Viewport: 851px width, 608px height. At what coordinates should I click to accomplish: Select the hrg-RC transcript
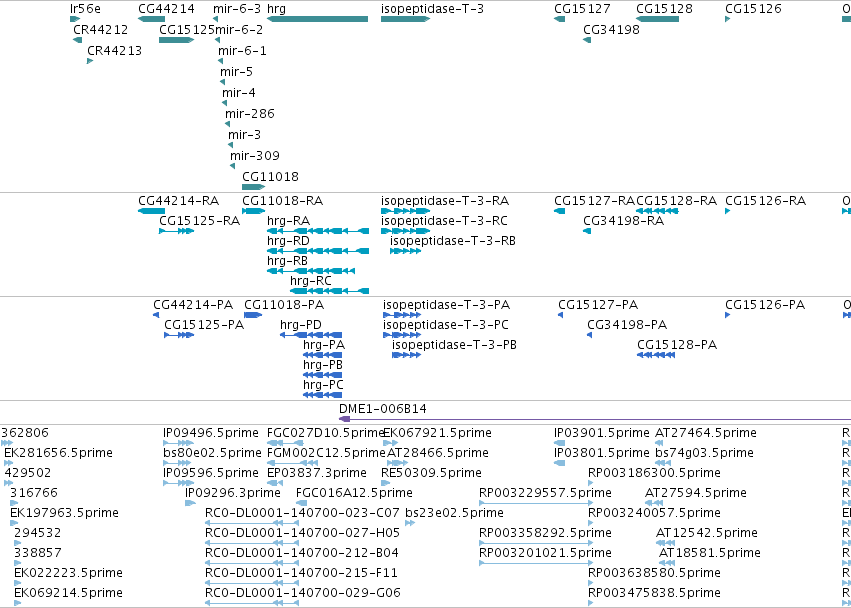coord(329,291)
